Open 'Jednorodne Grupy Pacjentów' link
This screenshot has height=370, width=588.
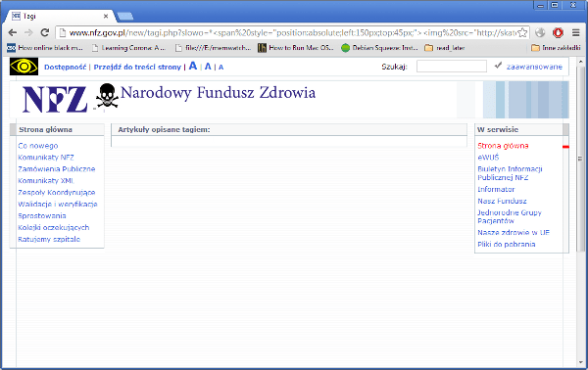pos(510,216)
